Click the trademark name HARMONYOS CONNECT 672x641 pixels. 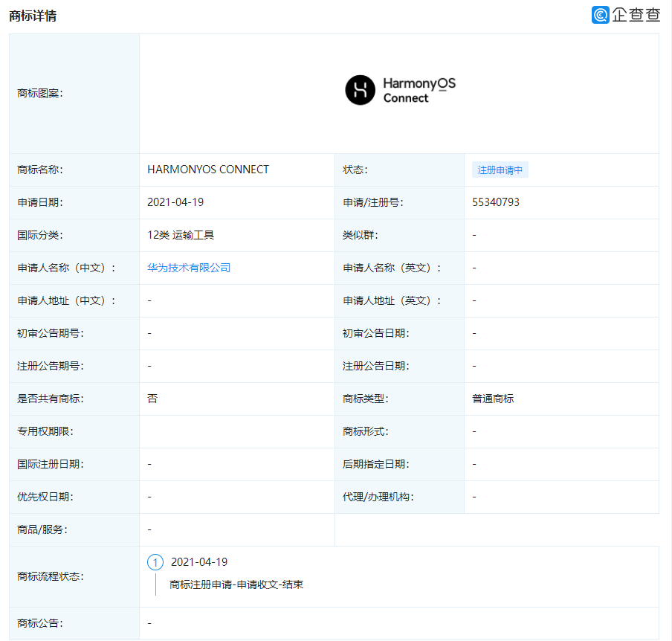207,170
